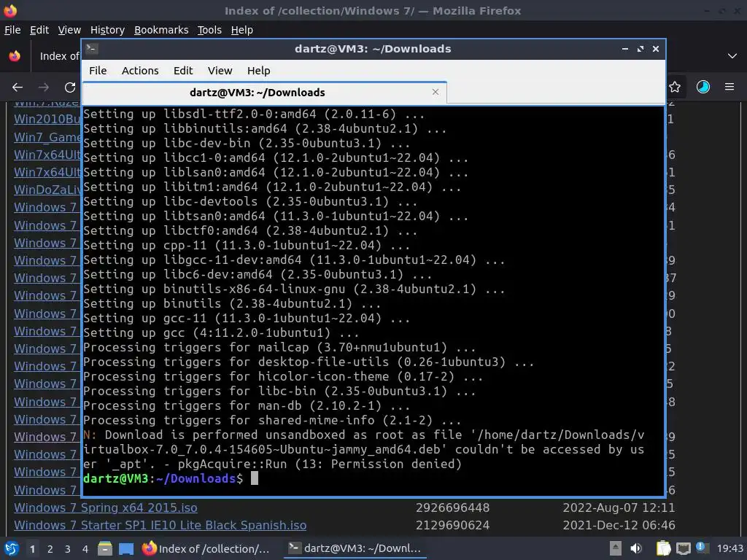
Task: Open clipboard manager tray icon
Action: click(663, 548)
